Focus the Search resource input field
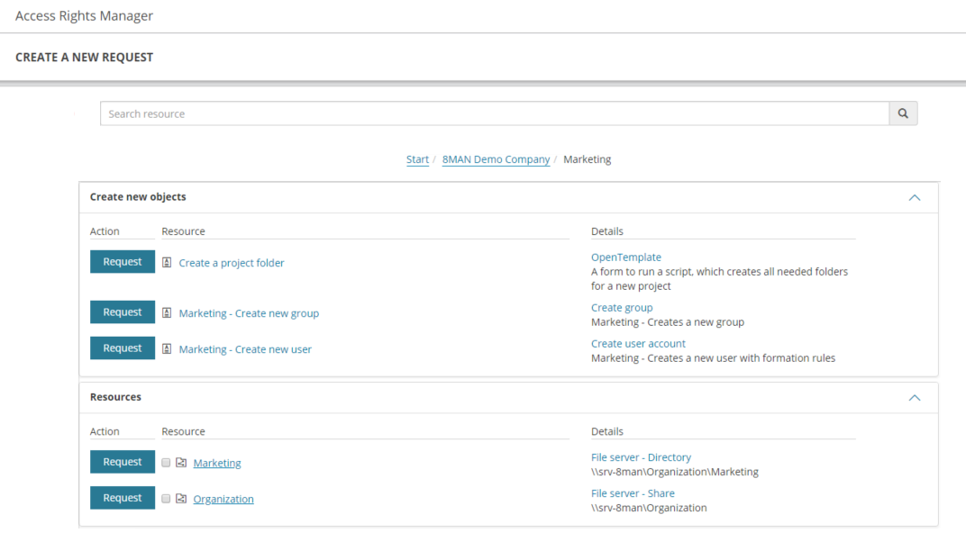 pos(494,113)
